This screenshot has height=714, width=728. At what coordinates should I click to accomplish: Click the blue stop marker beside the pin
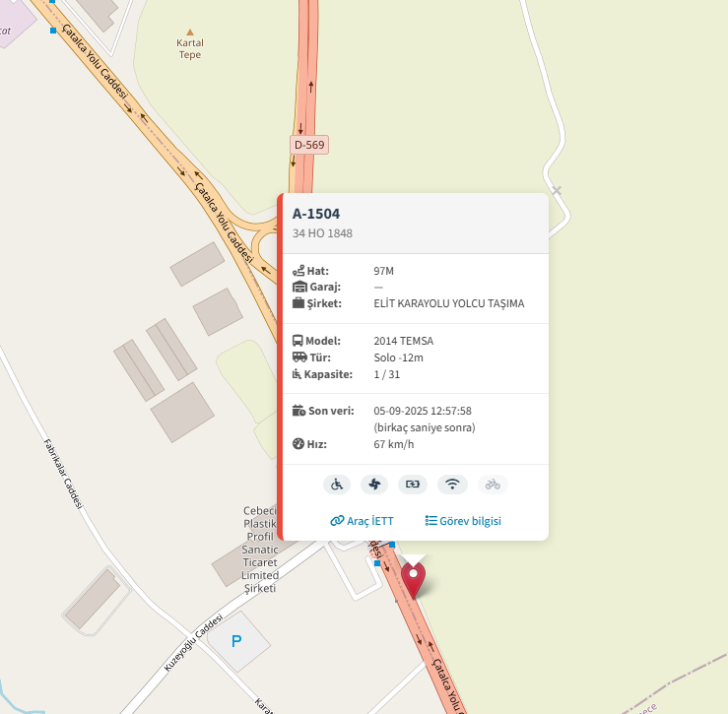377,563
